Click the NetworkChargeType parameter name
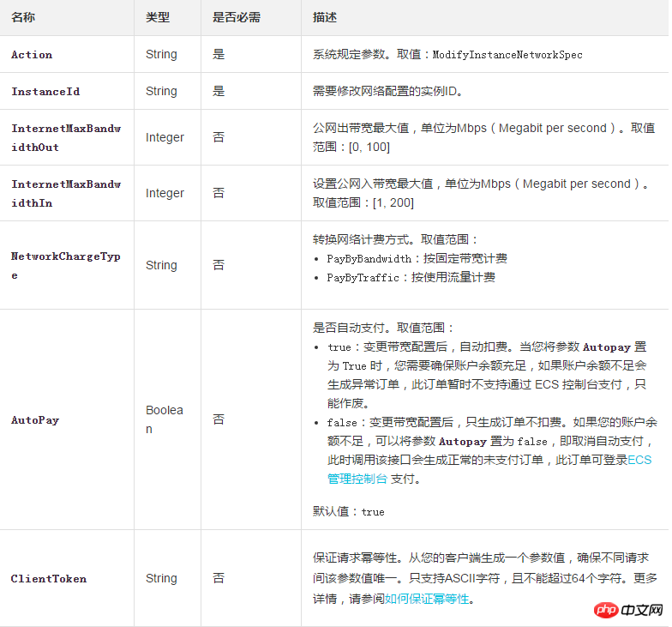Image resolution: width=672 pixels, height=627 pixels. point(66,266)
